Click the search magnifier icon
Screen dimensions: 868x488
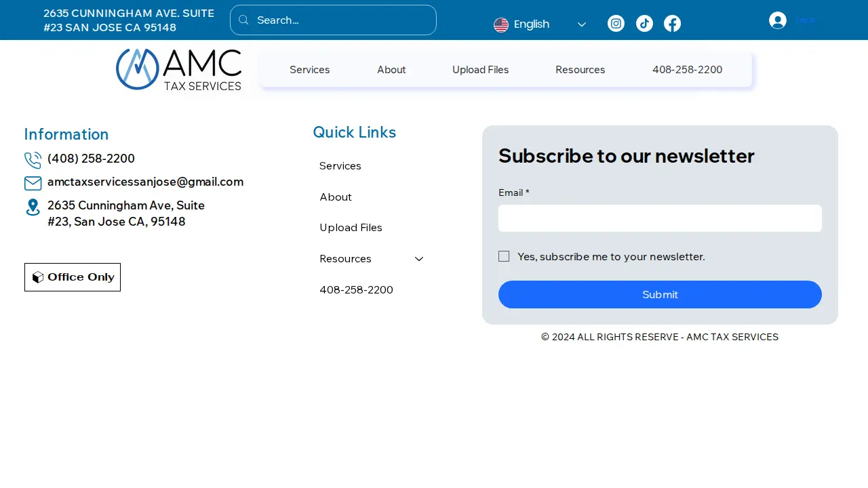point(243,20)
